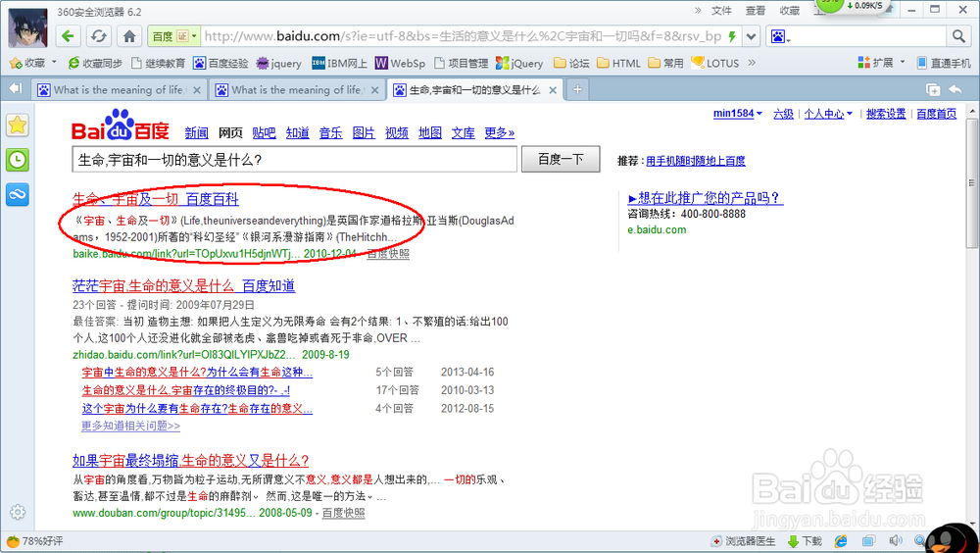Open the search engine paw selector

click(x=779, y=36)
